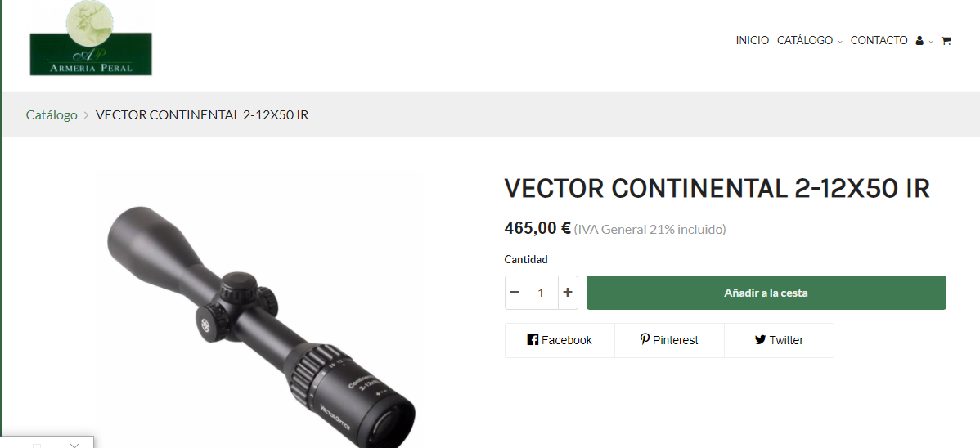Expand the CATÁLOGO dropdown chevron
The width and height of the screenshot is (980, 448).
tap(840, 41)
